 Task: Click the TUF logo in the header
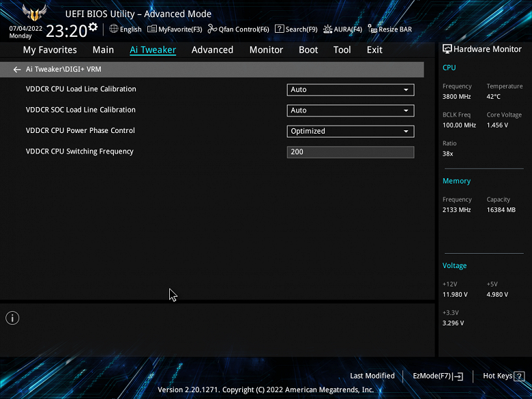click(x=34, y=13)
